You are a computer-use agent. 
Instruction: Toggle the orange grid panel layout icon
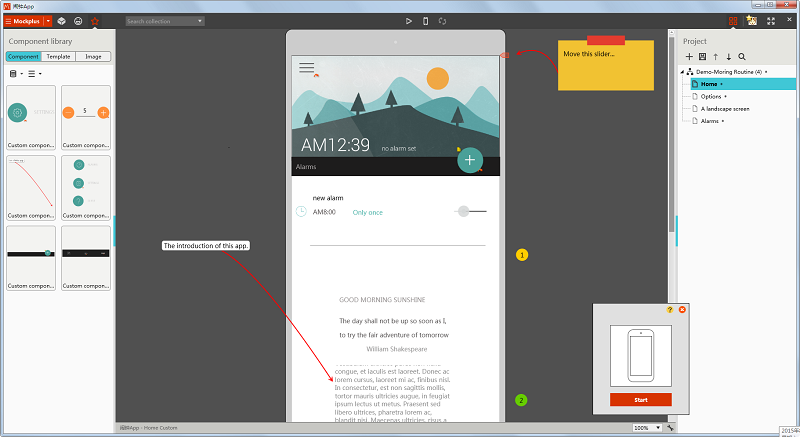[733, 21]
